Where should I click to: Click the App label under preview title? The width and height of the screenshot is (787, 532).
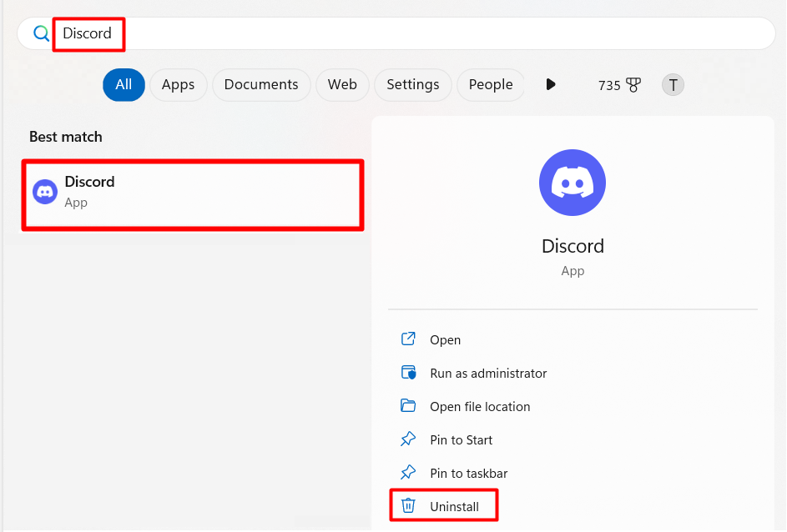[573, 271]
